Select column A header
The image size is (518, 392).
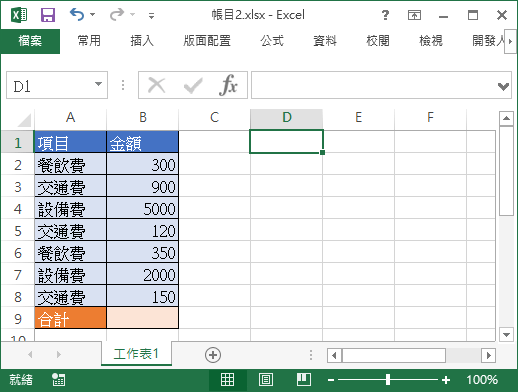[70, 117]
